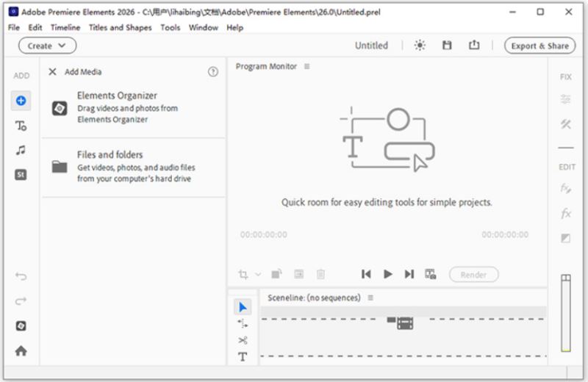
Task: Click the trash delete icon in monitor
Action: tap(320, 274)
